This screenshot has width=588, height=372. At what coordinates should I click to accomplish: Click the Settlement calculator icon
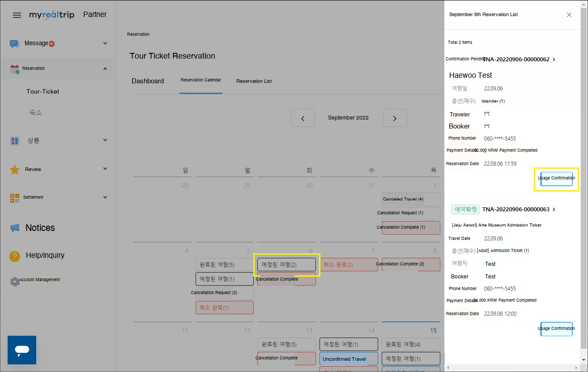coord(15,198)
